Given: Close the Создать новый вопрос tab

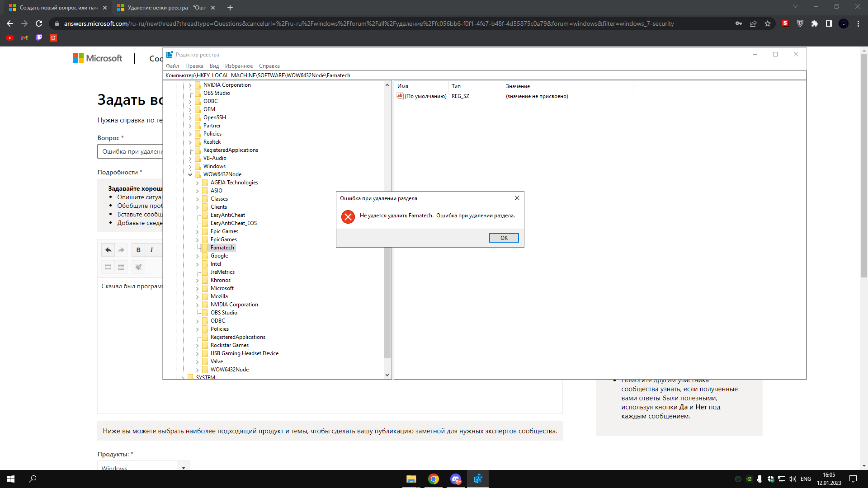Looking at the screenshot, I should tap(105, 8).
